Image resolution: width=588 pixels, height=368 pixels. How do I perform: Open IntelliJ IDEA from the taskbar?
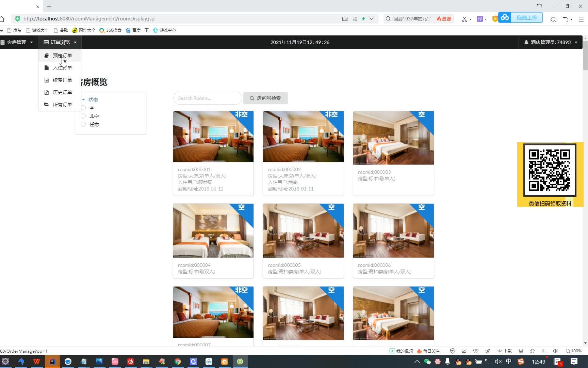pyautogui.click(x=52, y=362)
